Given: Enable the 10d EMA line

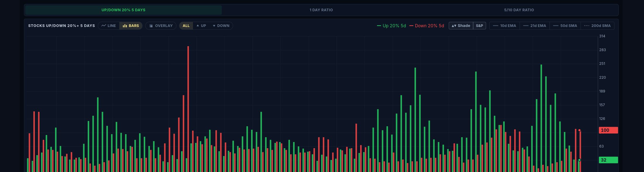Looking at the screenshot, I should coord(504,26).
